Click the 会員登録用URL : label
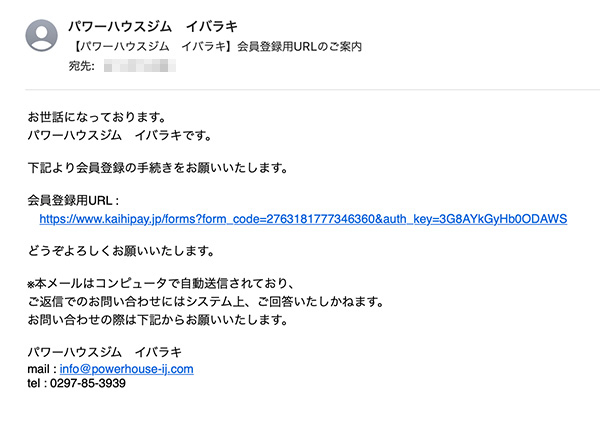Screen dimensions: 600x444 tap(73, 200)
